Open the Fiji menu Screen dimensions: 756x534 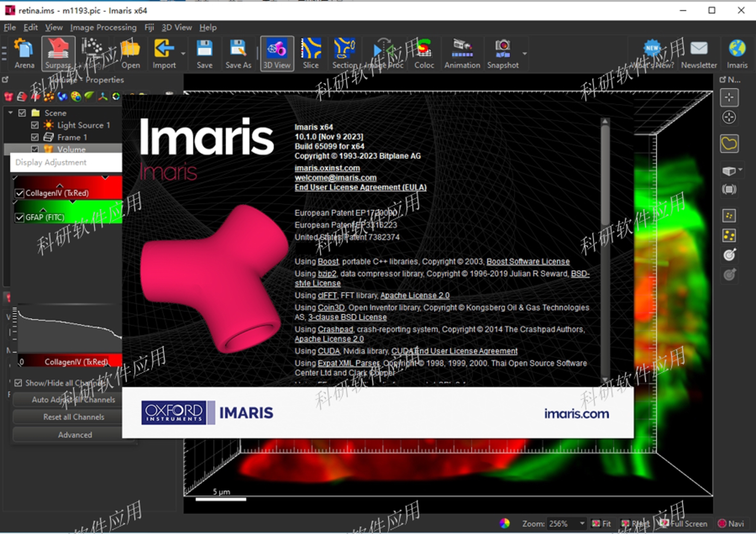pyautogui.click(x=149, y=27)
